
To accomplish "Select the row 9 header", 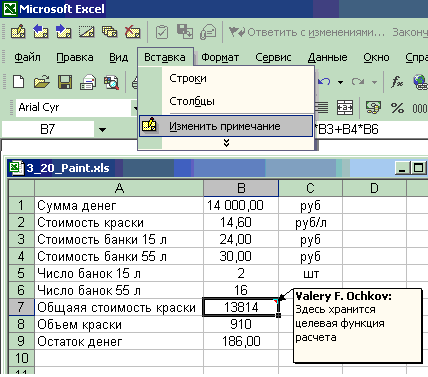I will [21, 341].
